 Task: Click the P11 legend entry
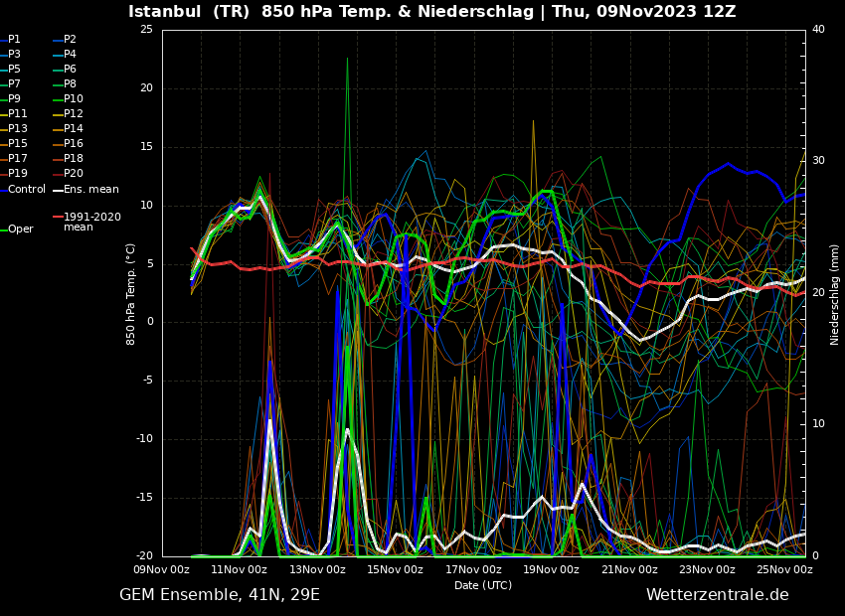pos(14,113)
